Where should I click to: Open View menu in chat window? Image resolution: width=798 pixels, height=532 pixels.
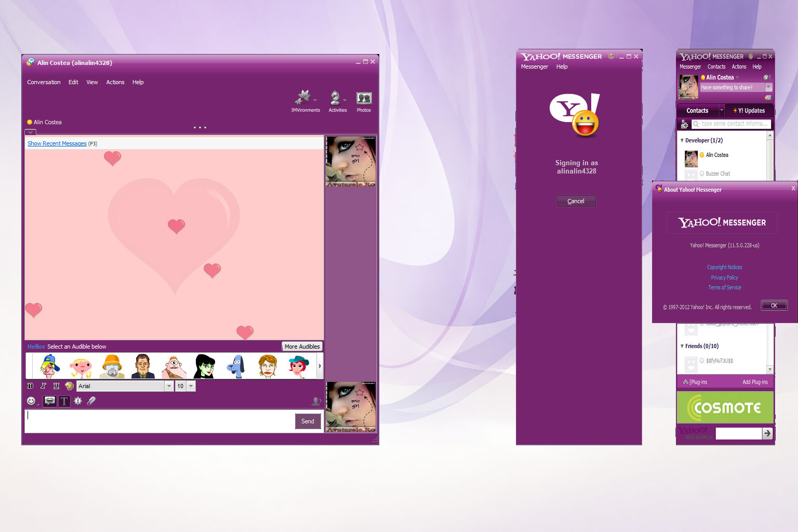(x=92, y=82)
